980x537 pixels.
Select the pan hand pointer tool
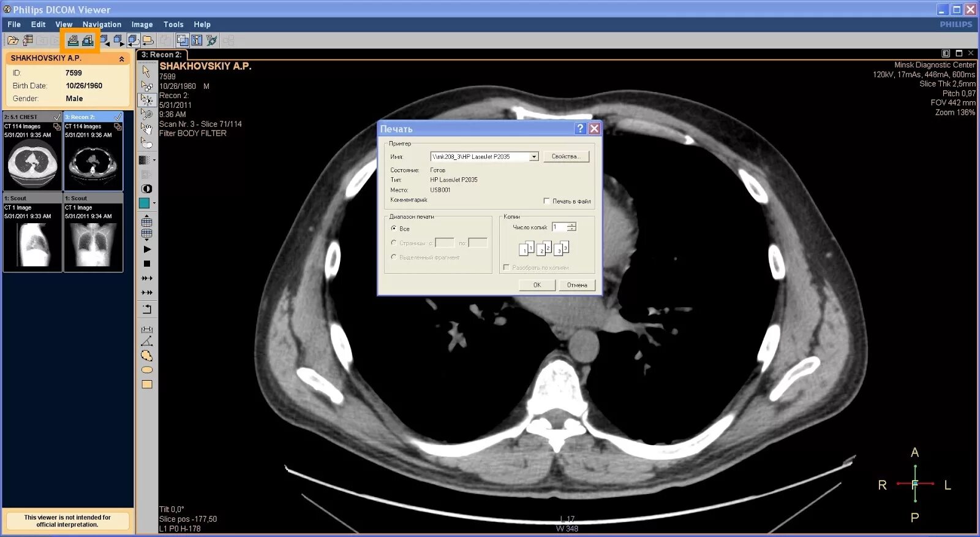coord(147,128)
